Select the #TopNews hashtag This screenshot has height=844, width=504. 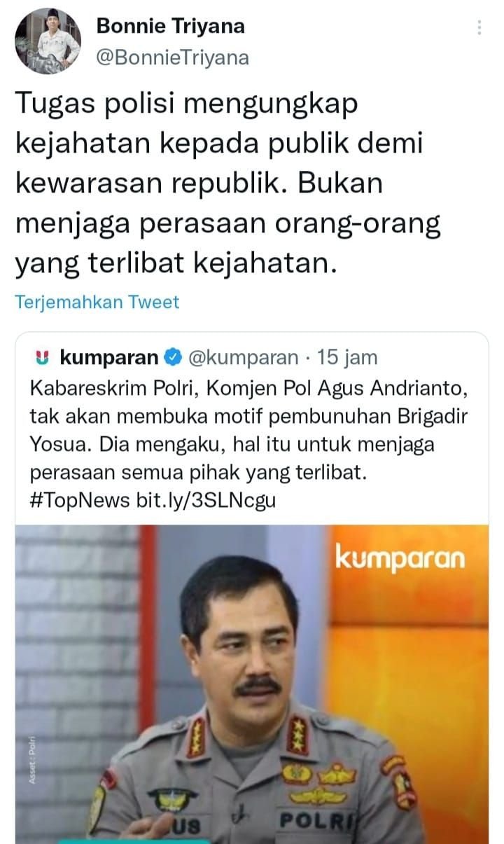pyautogui.click(x=80, y=499)
